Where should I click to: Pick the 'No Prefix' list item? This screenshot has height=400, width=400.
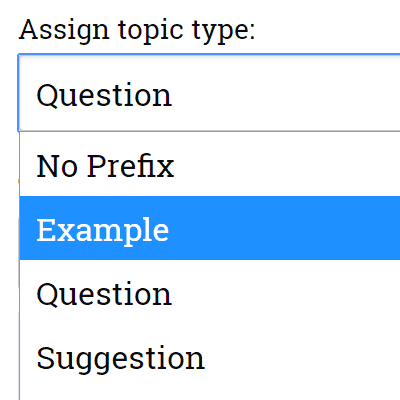click(x=210, y=165)
